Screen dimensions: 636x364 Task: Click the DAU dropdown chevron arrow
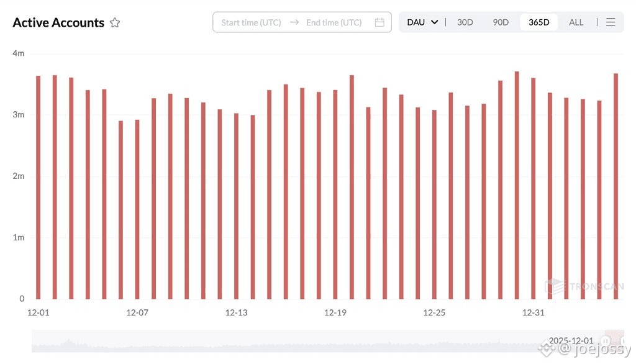435,22
